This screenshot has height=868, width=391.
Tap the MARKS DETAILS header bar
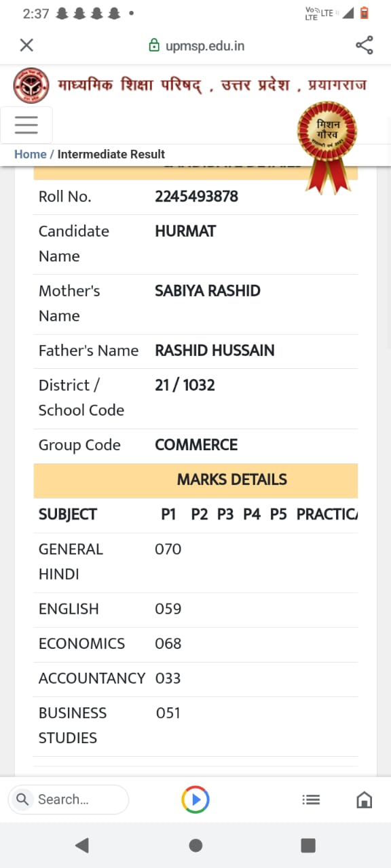[195, 480]
